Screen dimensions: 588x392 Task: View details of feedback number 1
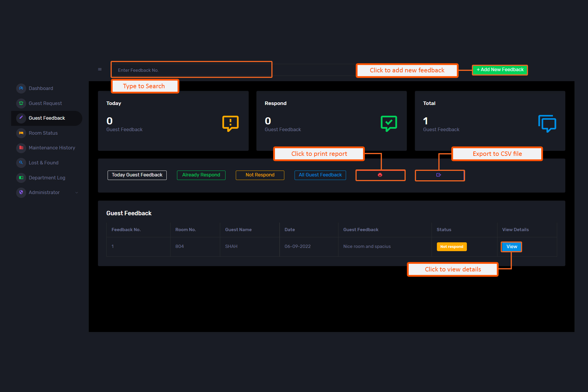click(512, 247)
